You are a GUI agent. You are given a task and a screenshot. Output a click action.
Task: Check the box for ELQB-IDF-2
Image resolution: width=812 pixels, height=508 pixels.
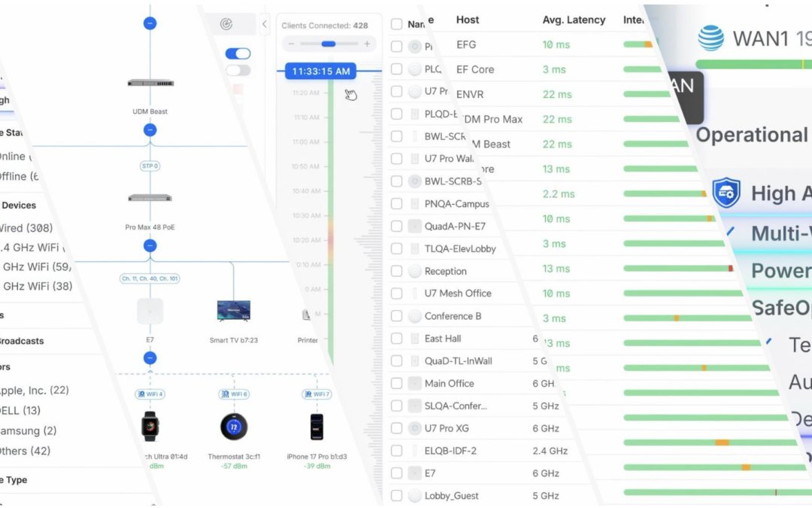click(x=397, y=451)
